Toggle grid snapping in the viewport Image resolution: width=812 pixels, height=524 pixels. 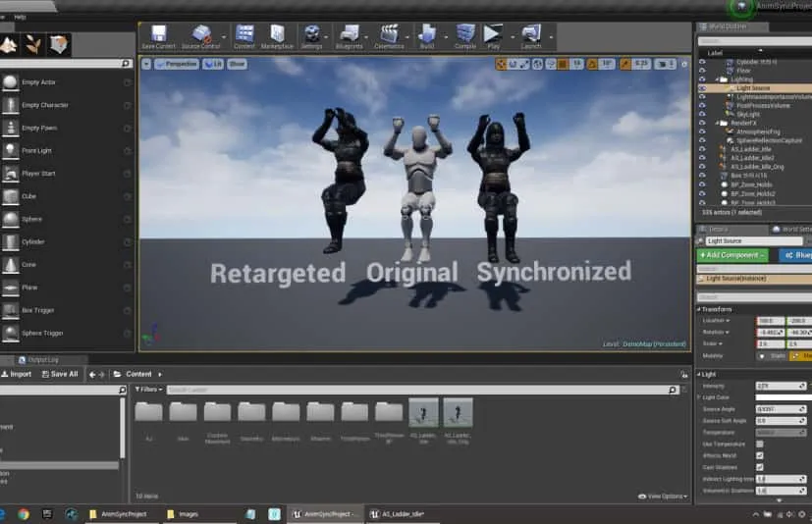pos(563,64)
